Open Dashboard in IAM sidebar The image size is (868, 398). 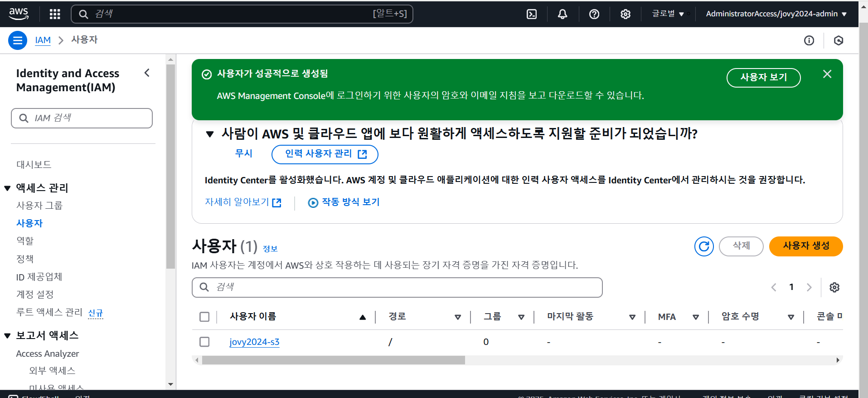(34, 164)
